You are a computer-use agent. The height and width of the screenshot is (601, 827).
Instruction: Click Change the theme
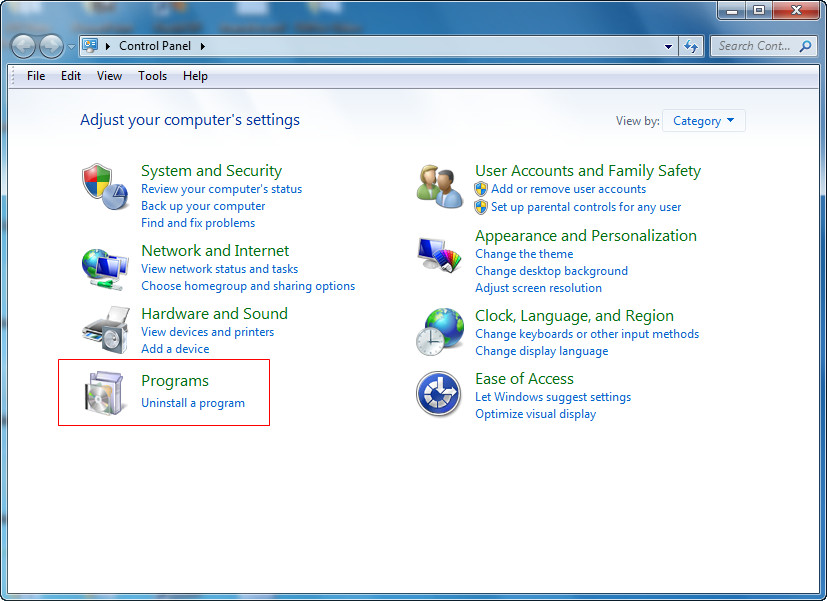524,254
